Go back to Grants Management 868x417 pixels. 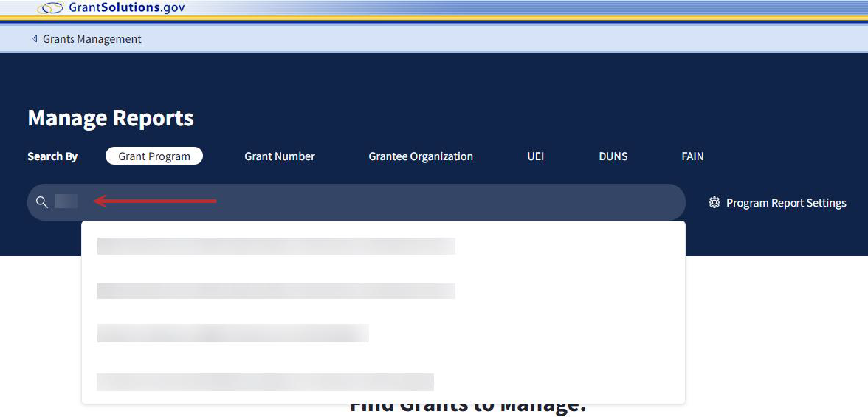pyautogui.click(x=92, y=39)
